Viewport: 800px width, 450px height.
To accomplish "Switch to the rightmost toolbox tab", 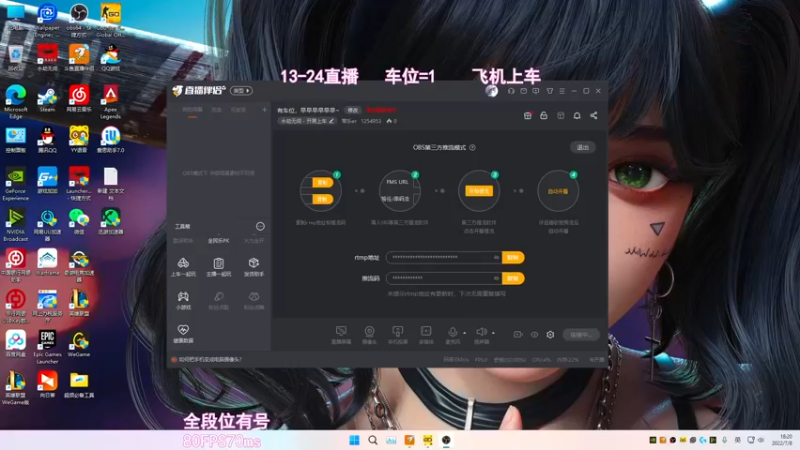I will click(x=254, y=241).
